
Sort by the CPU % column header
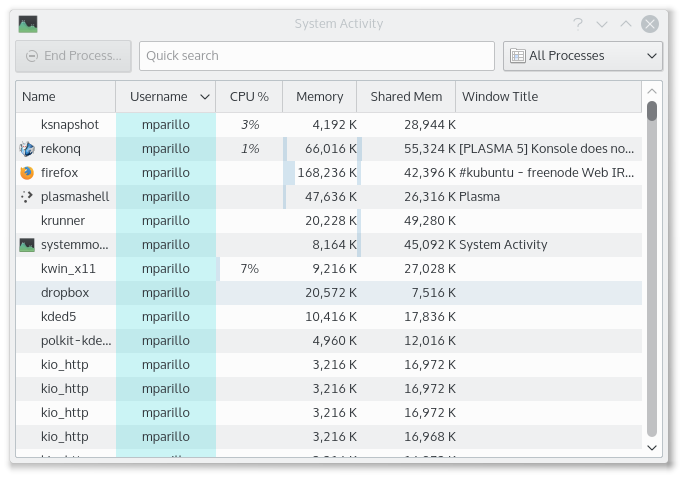249,97
